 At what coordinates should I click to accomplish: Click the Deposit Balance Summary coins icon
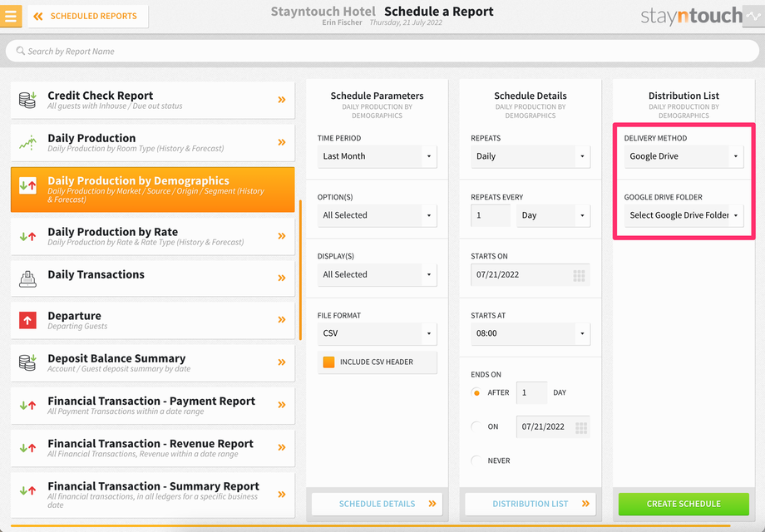point(27,362)
